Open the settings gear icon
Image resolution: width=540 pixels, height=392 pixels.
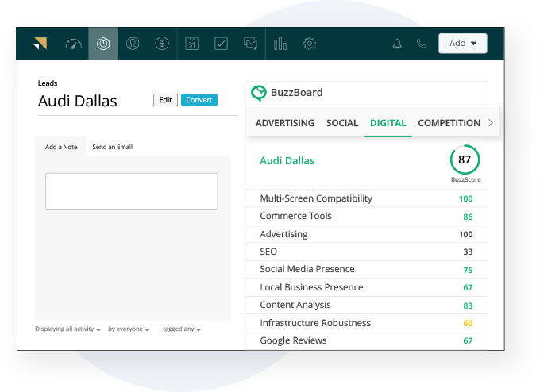click(309, 44)
